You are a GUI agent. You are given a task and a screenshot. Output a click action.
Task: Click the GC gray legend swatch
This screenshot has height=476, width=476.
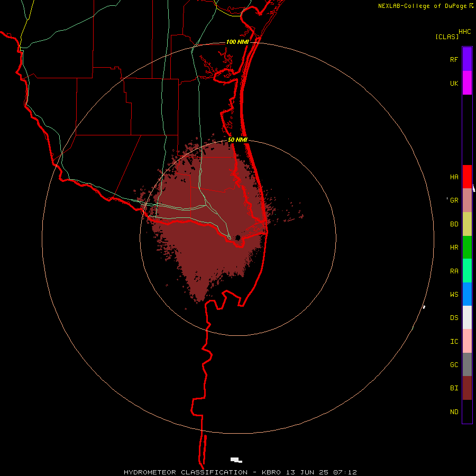(x=467, y=364)
